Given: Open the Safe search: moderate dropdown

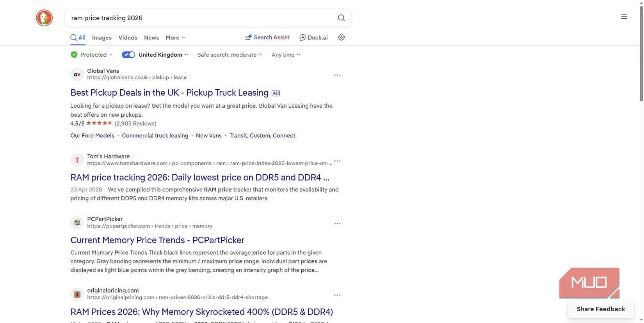Looking at the screenshot, I should (230, 55).
